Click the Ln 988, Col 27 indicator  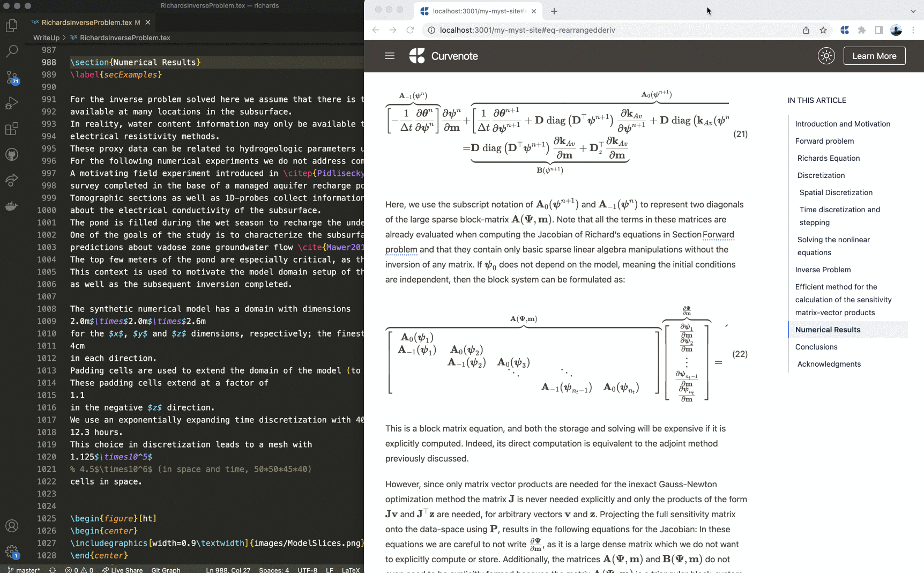[228, 570]
